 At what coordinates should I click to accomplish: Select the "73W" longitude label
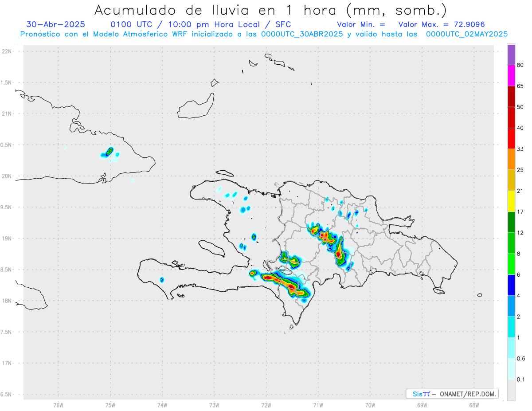(x=214, y=405)
